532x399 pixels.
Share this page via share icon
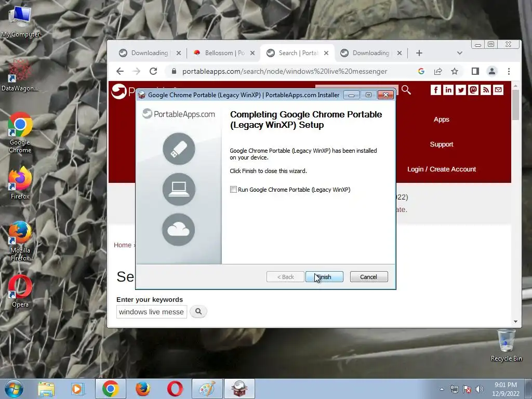438,71
